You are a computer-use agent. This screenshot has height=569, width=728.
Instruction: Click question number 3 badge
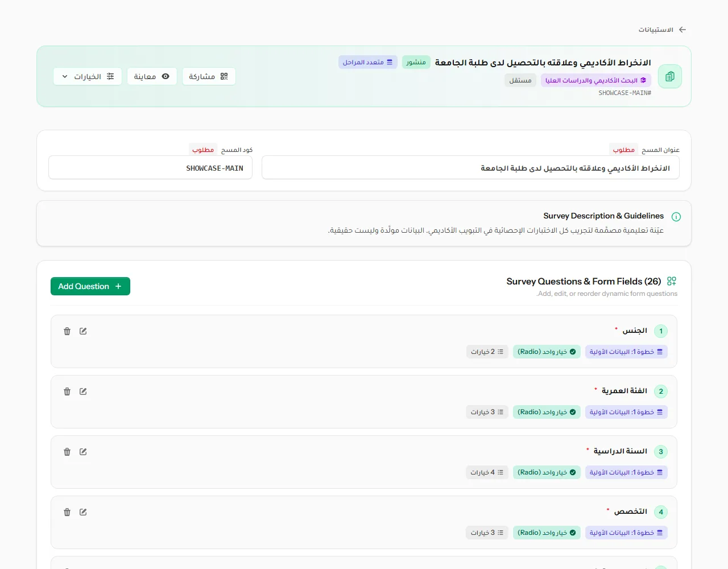pos(661,452)
